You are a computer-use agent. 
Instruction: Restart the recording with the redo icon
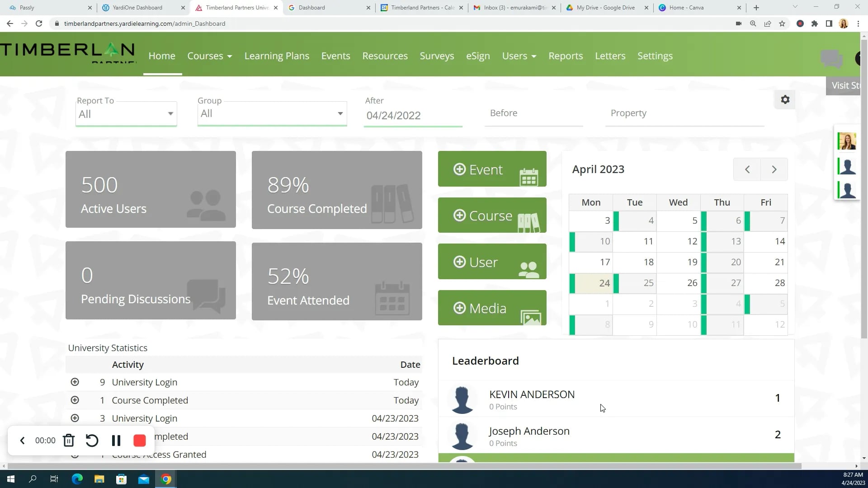click(x=92, y=441)
